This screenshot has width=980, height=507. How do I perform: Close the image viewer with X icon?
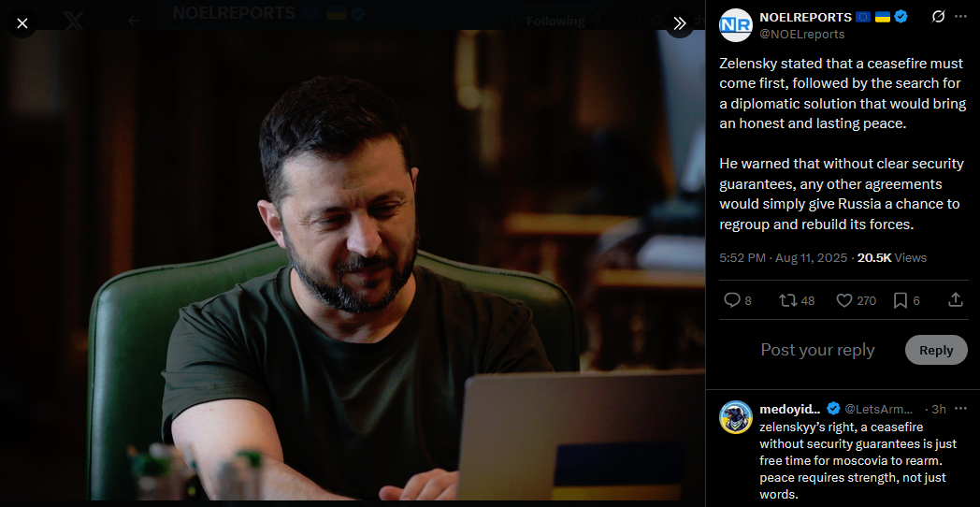pos(22,23)
